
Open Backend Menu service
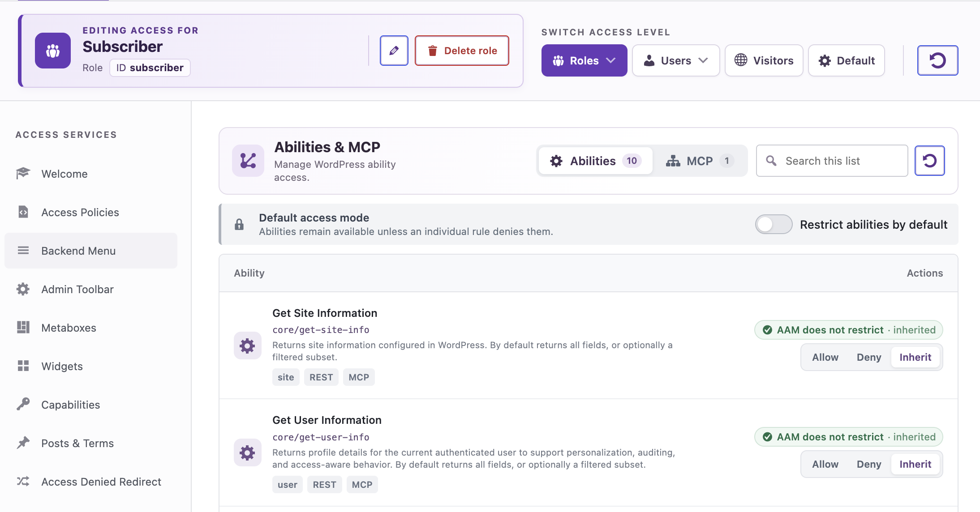coord(91,251)
